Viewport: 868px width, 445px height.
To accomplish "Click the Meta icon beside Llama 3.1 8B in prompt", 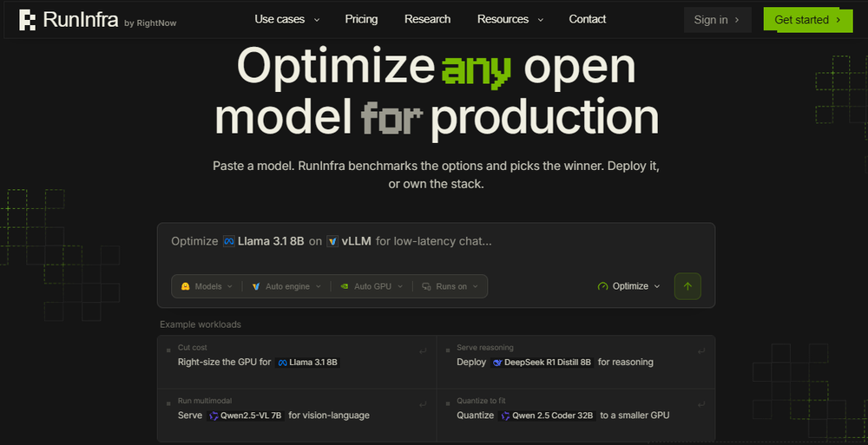I will coord(228,241).
